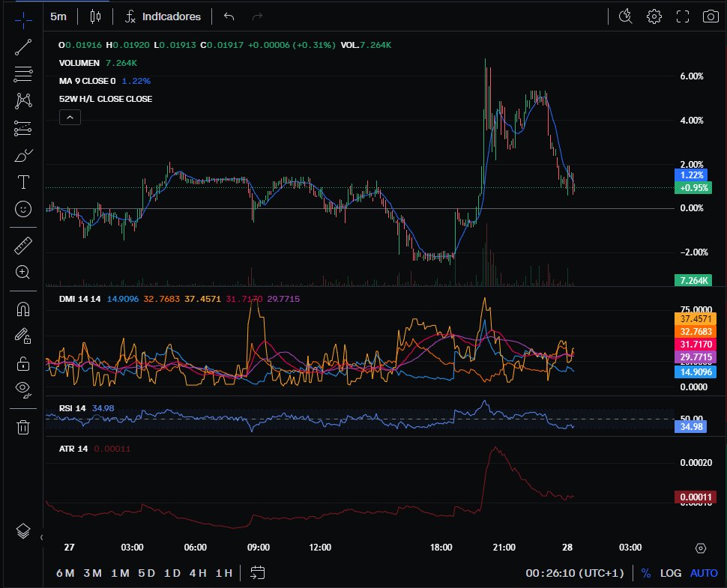Open chart settings gear
The width and height of the screenshot is (727, 588).
coord(654,16)
